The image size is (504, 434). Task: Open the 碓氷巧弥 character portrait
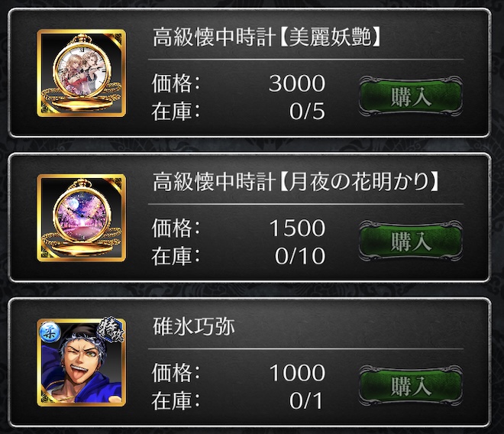point(81,363)
